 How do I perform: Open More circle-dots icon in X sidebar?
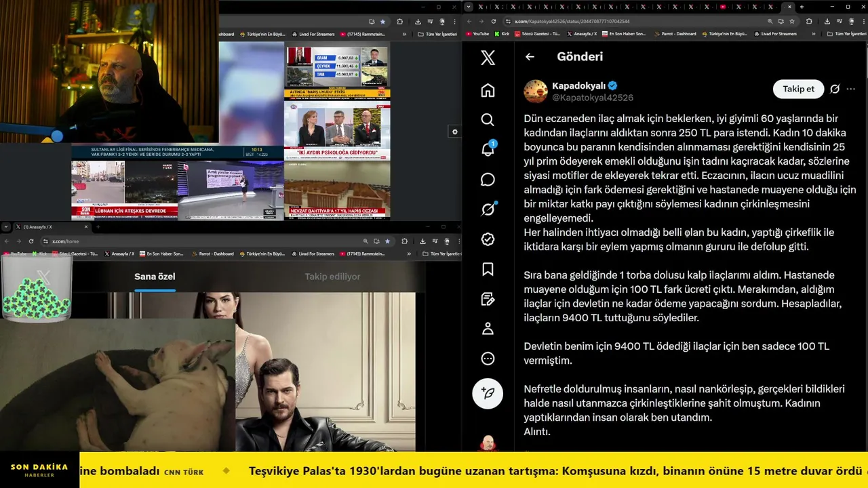coord(488,359)
